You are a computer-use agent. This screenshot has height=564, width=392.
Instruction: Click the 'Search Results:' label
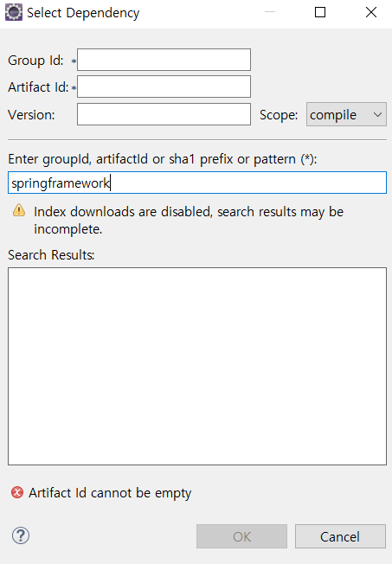(x=51, y=255)
